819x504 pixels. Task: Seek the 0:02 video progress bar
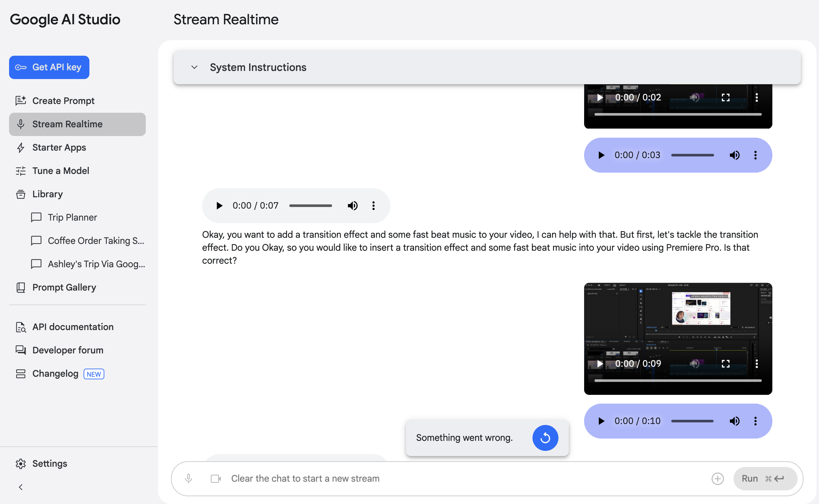[x=678, y=114]
